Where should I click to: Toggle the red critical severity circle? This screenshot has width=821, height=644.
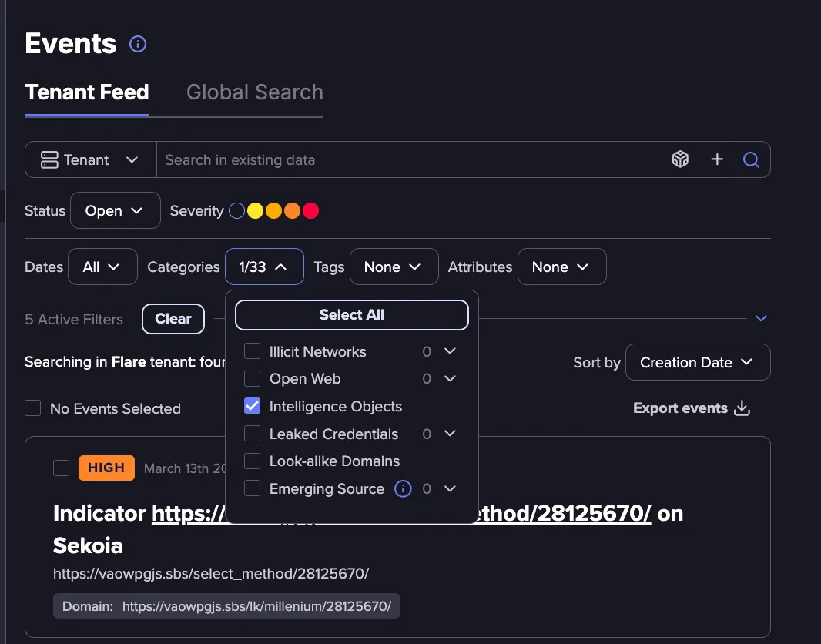point(310,210)
